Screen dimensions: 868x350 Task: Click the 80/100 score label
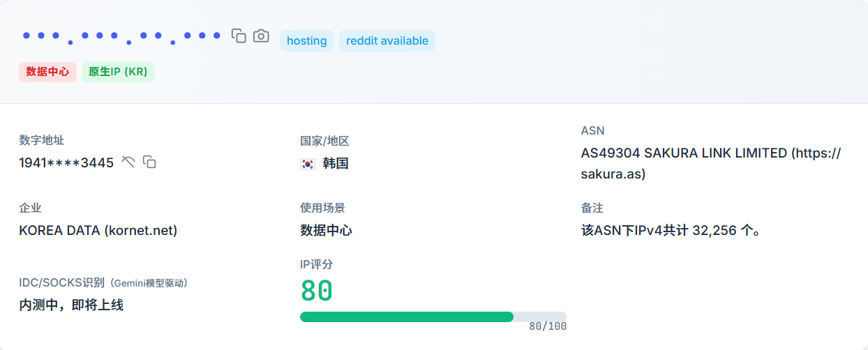[548, 326]
